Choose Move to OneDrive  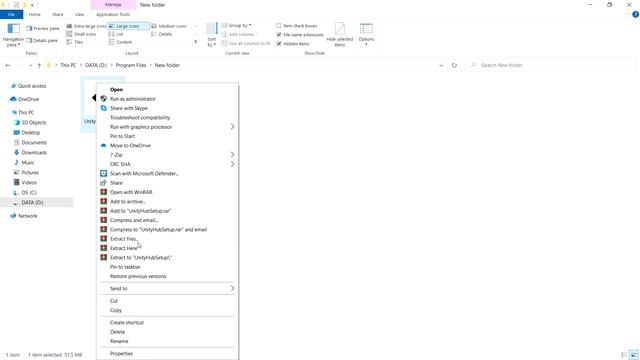[167, 146]
